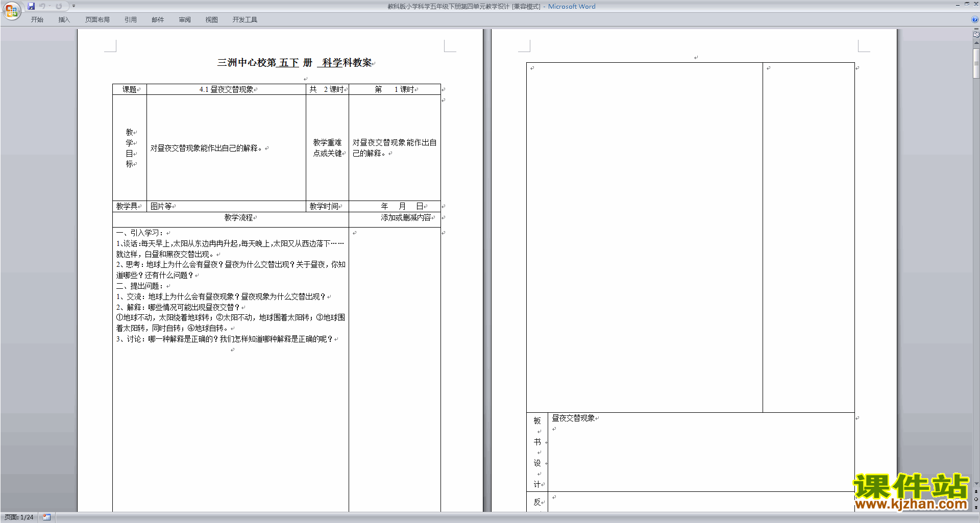The height and width of the screenshot is (523, 980).
Task: Click the cell 图片等
Action: [x=226, y=206]
